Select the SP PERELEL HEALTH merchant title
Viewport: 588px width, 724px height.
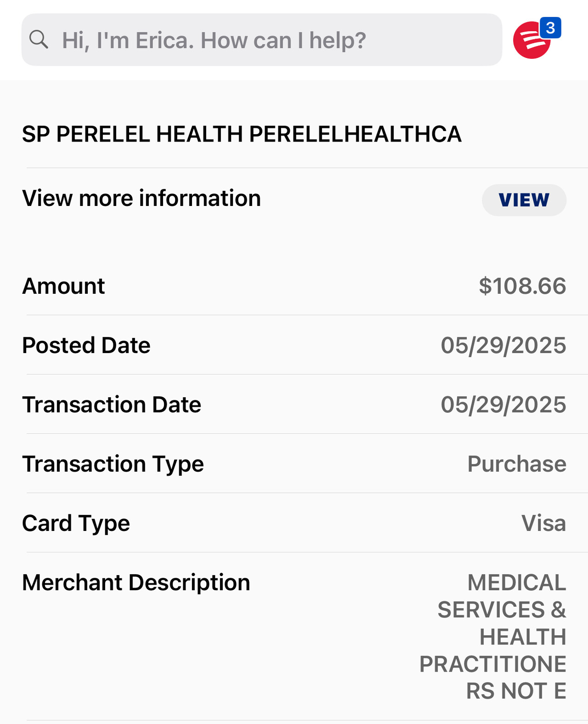pos(242,134)
